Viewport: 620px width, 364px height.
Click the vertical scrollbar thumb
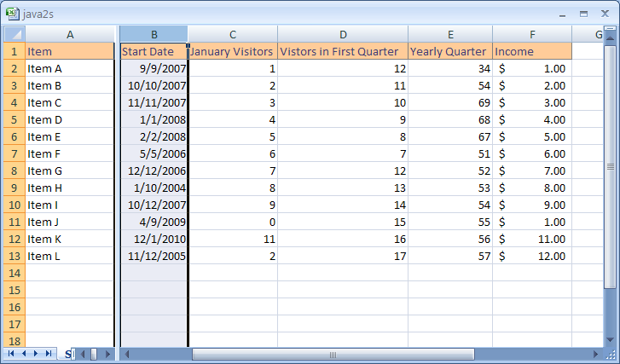point(610,166)
